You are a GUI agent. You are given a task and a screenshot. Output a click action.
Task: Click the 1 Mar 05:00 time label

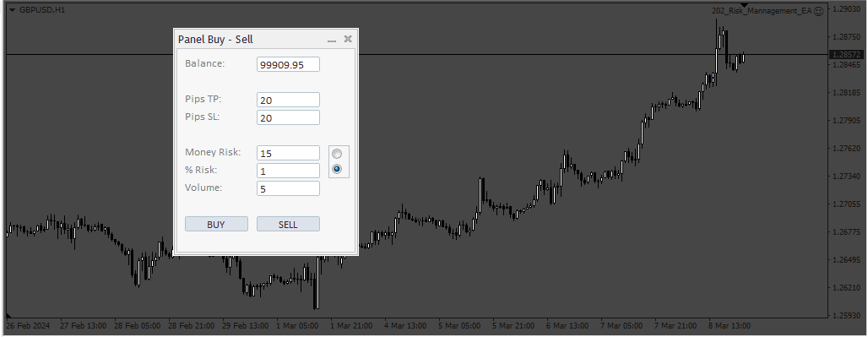pyautogui.click(x=297, y=325)
